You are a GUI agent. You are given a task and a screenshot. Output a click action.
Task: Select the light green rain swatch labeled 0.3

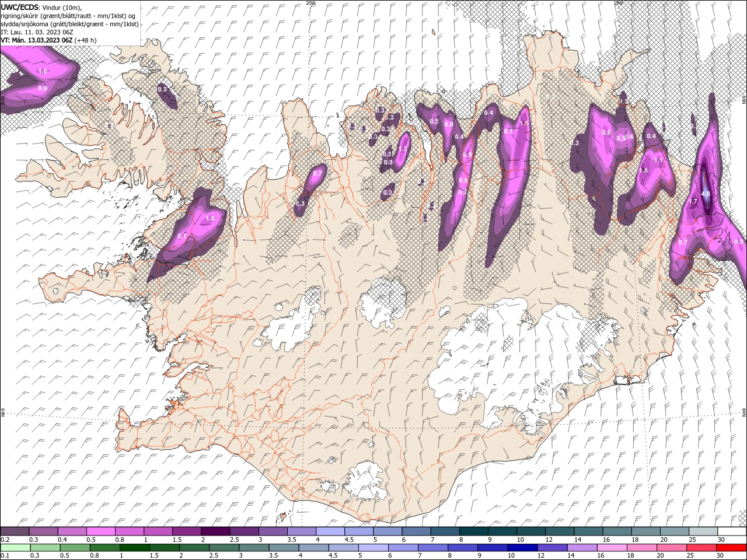(45, 548)
